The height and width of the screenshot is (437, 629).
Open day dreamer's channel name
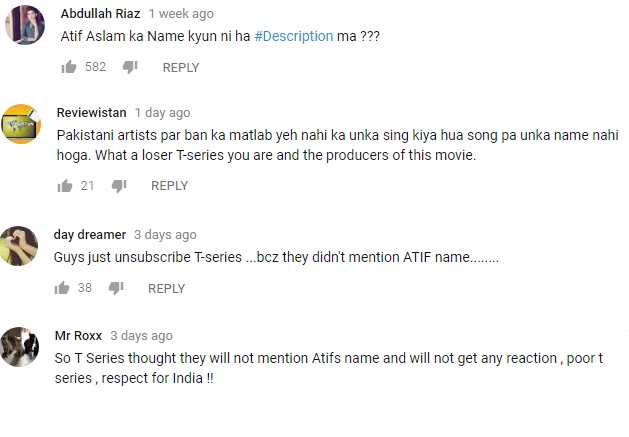[x=90, y=235]
